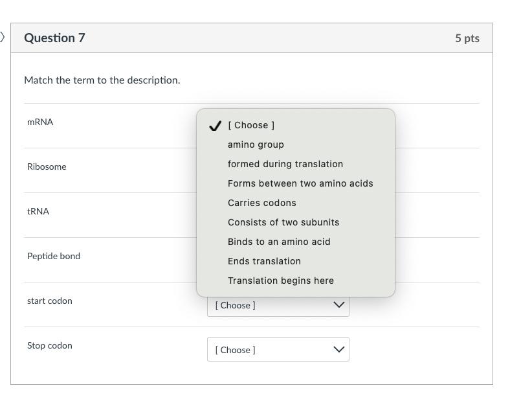
Task: Select "Binds to an amino acid" option
Action: [296, 242]
